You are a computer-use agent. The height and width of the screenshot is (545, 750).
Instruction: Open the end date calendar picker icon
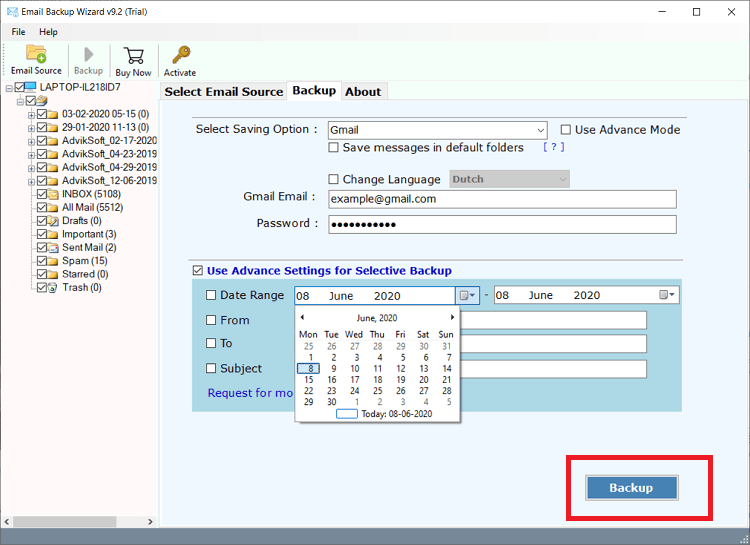(x=667, y=295)
